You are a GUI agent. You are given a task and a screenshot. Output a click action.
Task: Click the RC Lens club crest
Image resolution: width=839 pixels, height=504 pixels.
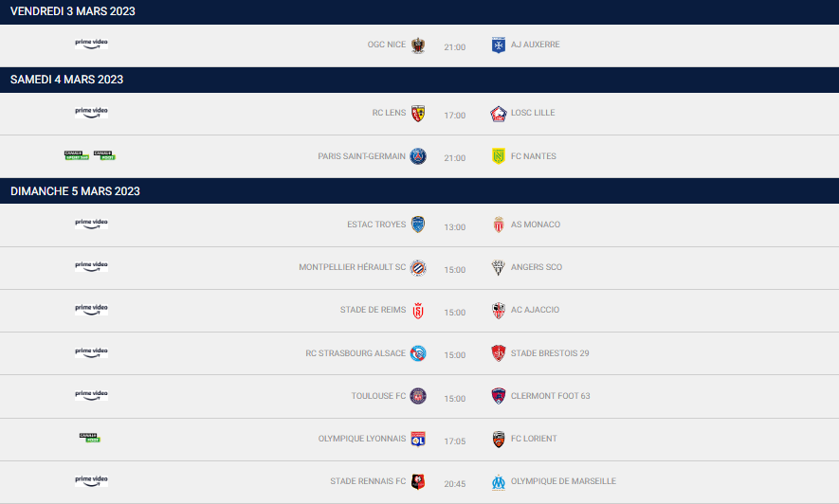tap(418, 114)
